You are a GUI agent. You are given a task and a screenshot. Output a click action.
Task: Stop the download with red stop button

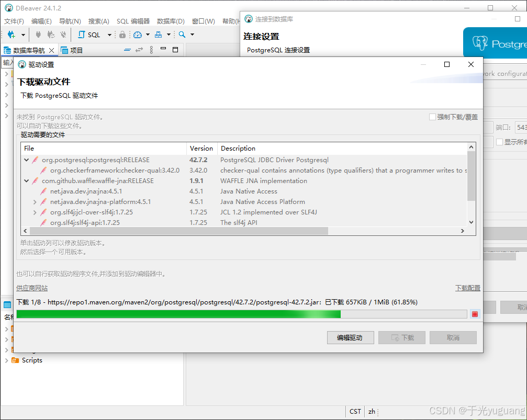[475, 314]
